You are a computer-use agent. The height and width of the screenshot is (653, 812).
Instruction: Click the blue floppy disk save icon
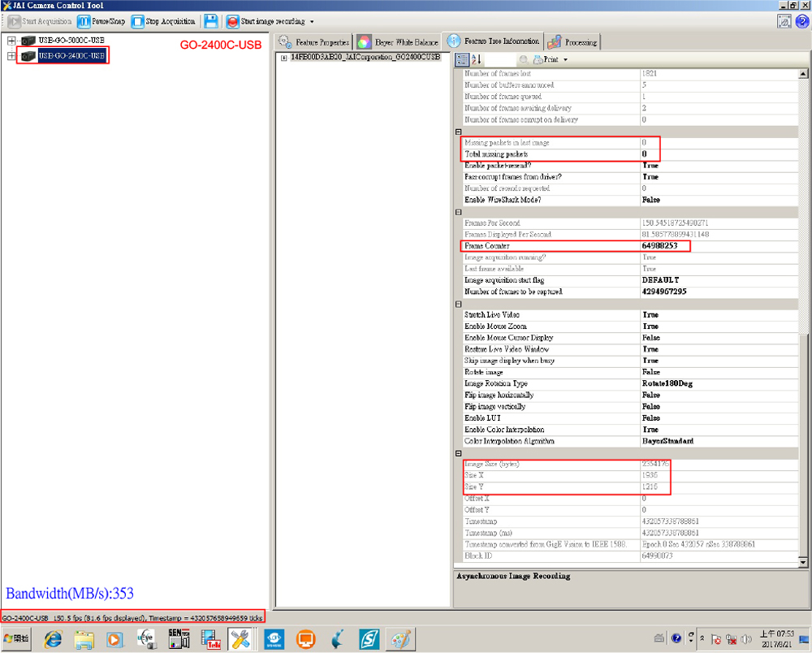click(210, 21)
